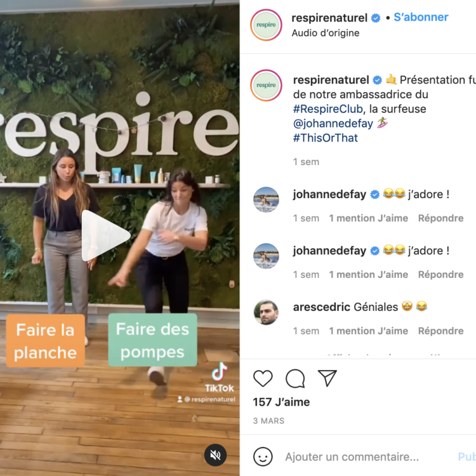
Task: Click S'abonner to follow account
Action: (x=421, y=17)
